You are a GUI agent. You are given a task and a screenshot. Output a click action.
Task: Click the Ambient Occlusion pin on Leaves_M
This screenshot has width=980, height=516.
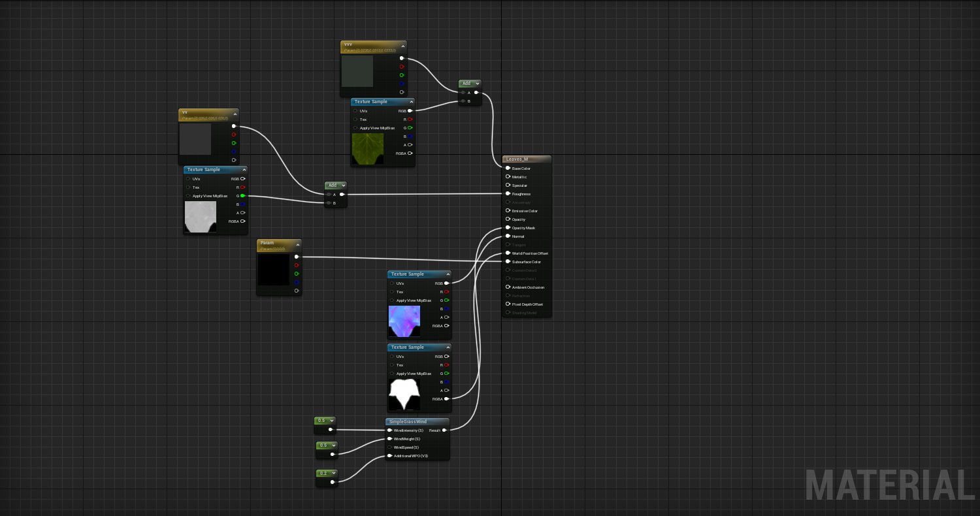507,287
